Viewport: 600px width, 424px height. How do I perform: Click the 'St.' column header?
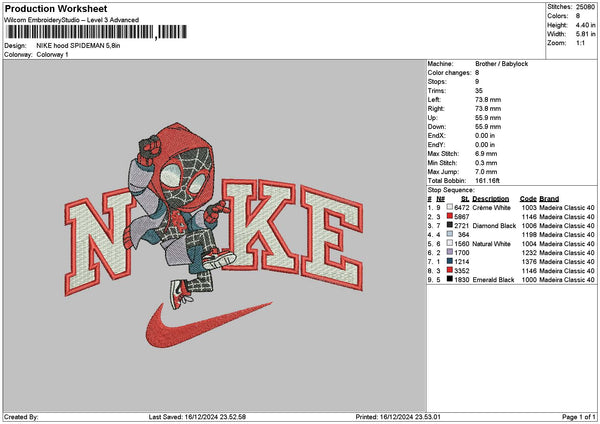tap(465, 199)
